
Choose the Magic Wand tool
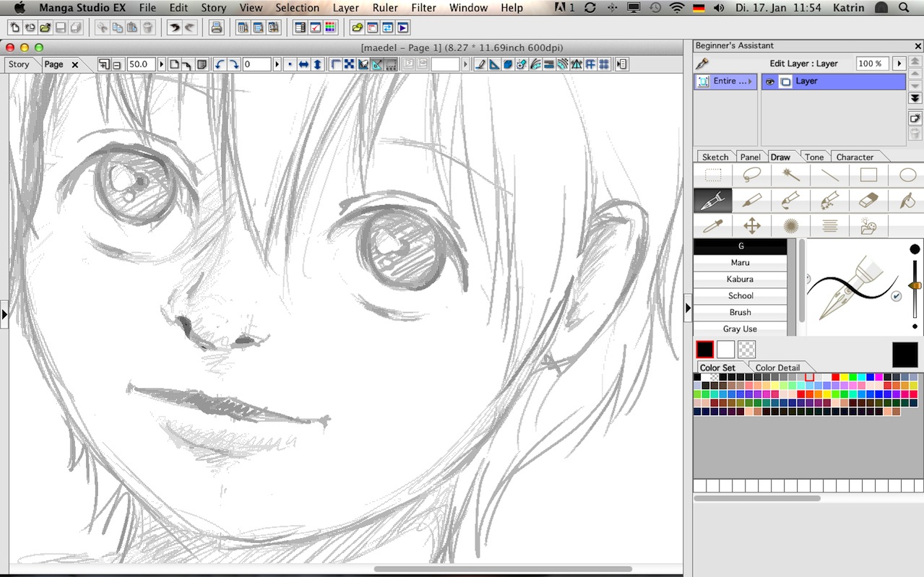pyautogui.click(x=791, y=175)
